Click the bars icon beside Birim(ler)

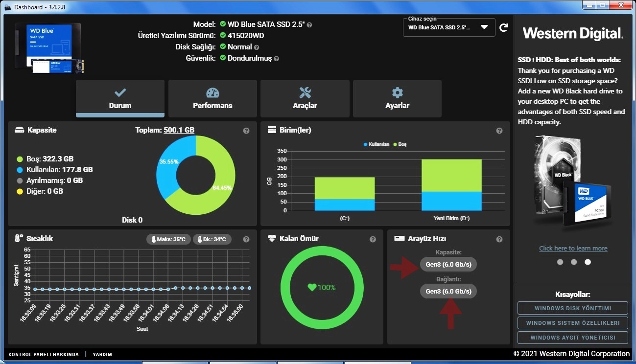tap(272, 130)
